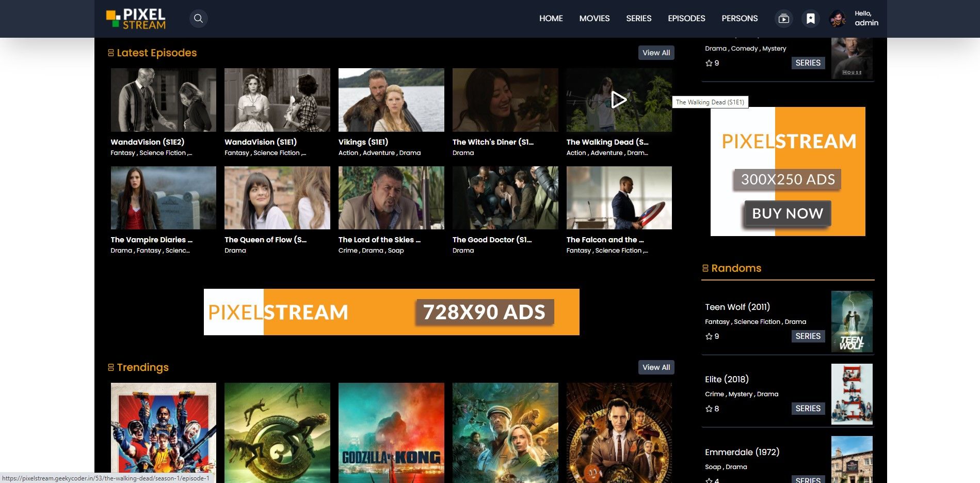Open WandaVision (S1E2) thumbnail

[x=164, y=100]
